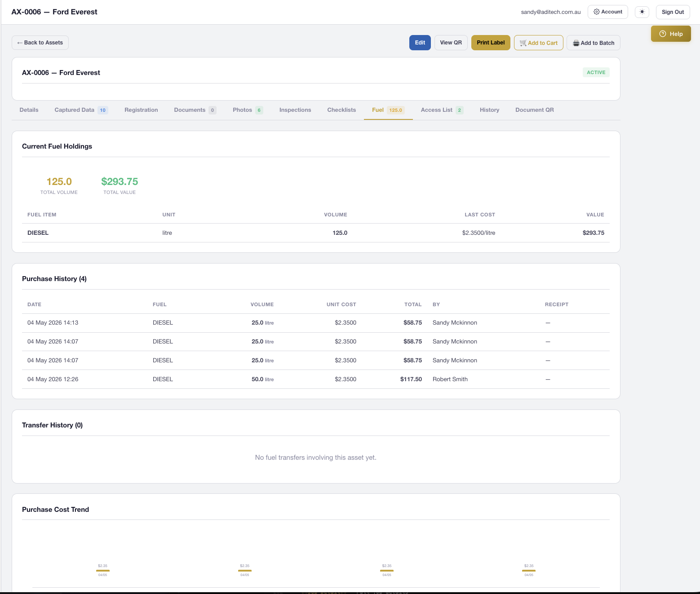Open the Photos tab
The width and height of the screenshot is (700, 594).
pyautogui.click(x=248, y=110)
